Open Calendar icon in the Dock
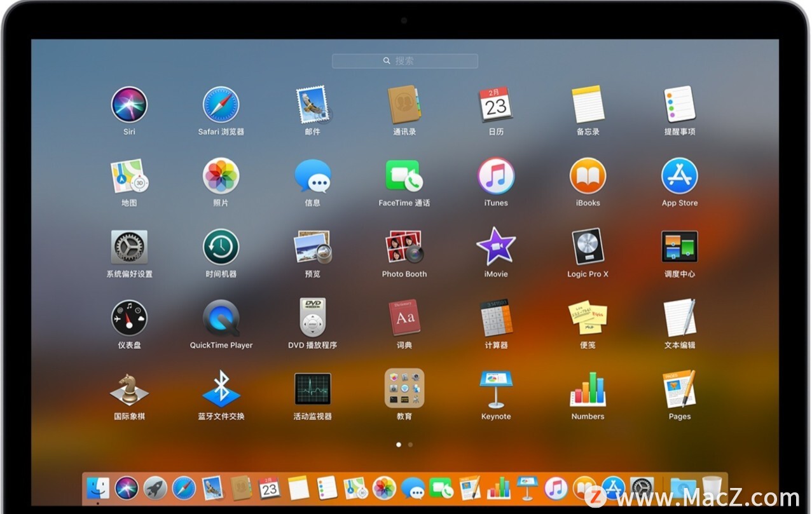 (x=270, y=489)
